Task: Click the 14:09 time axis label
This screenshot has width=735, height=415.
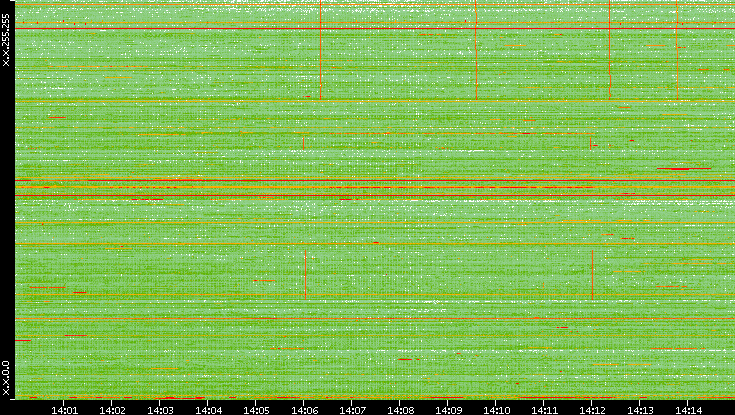Action: point(448,410)
